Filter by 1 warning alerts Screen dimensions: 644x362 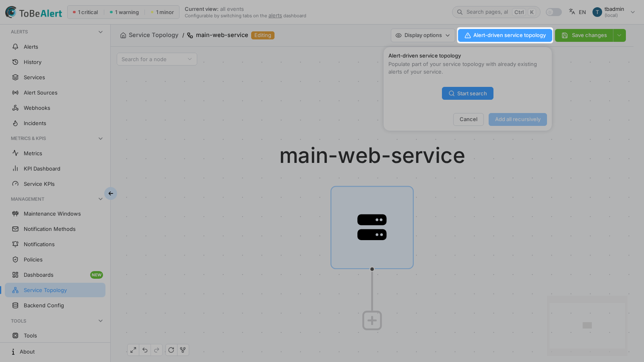(x=124, y=12)
